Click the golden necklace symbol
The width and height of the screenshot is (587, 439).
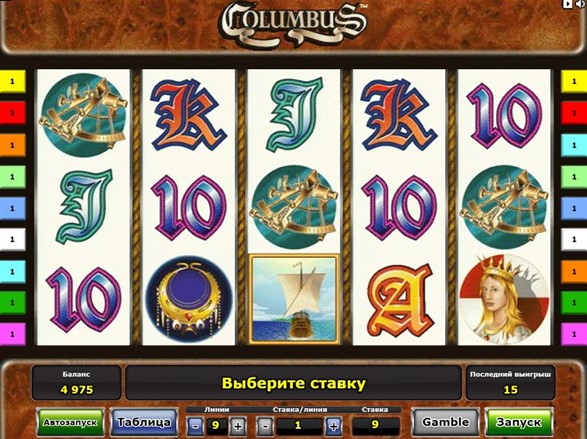(189, 299)
